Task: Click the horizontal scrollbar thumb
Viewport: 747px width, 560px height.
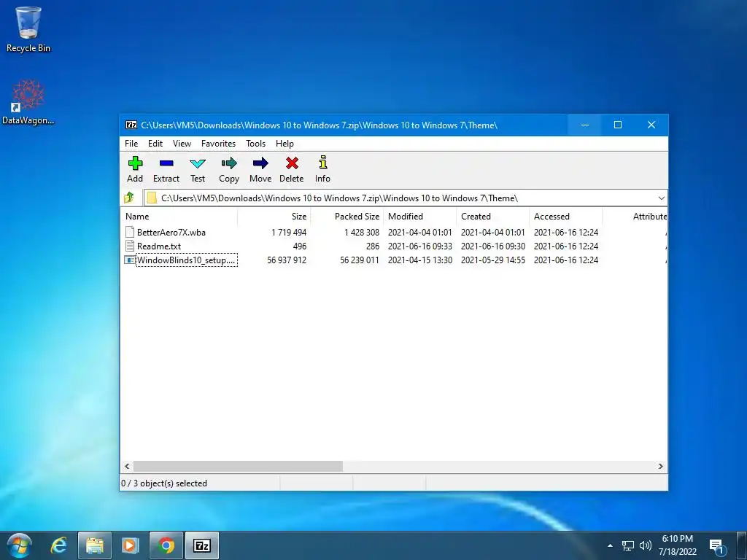Action: [238, 466]
